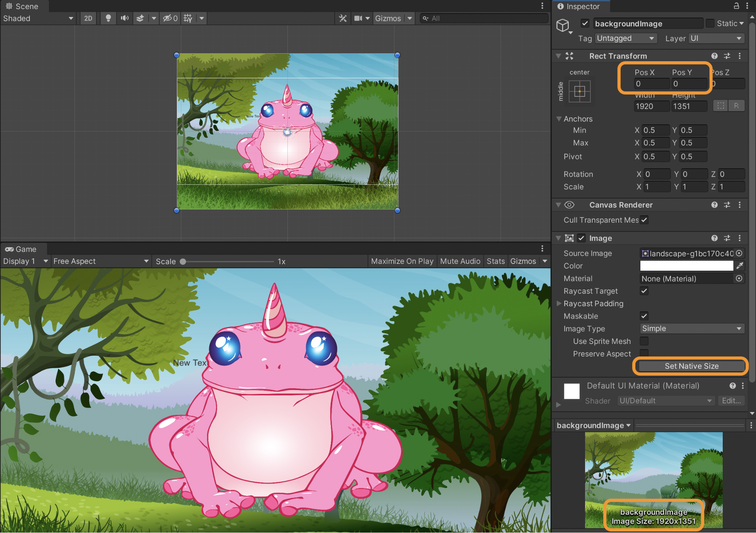Open the Free Aspect dropdown
The image size is (756, 533).
click(x=101, y=261)
